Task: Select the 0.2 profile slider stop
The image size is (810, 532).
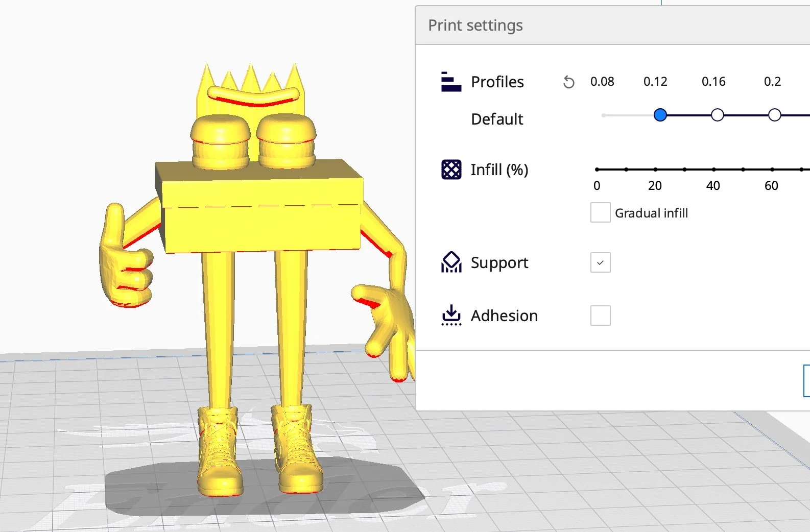Action: coord(774,115)
